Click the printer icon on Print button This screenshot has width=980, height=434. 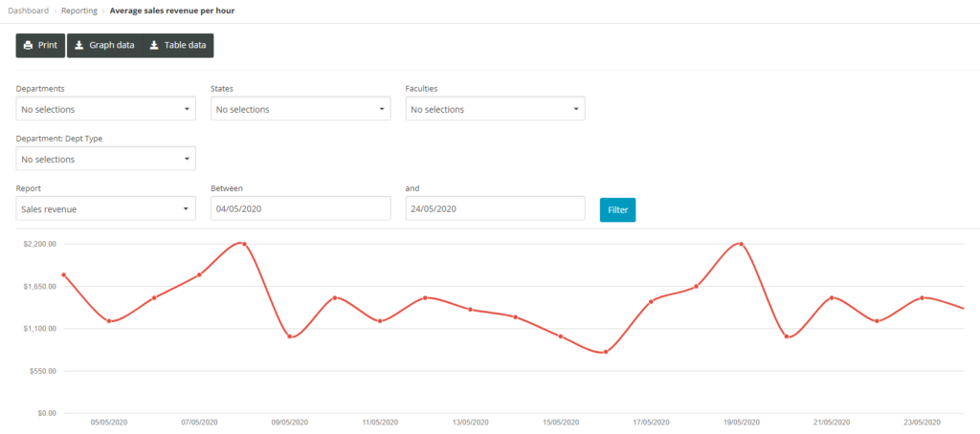[28, 46]
